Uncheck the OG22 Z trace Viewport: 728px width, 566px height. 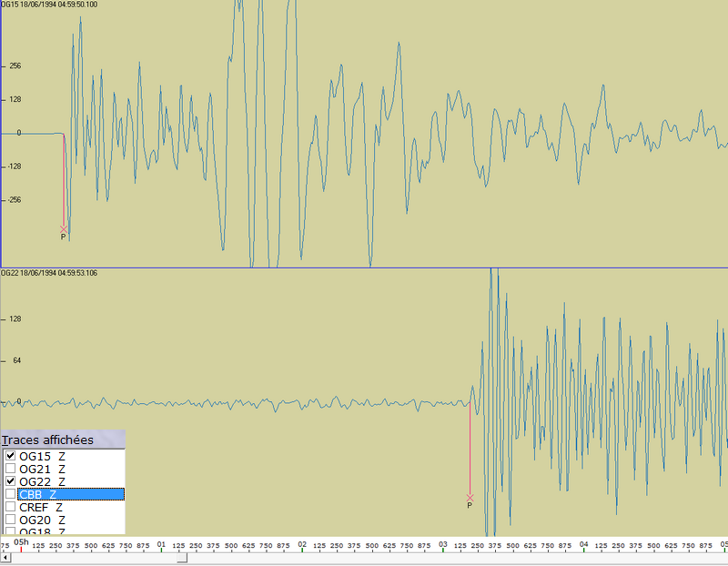click(x=9, y=480)
